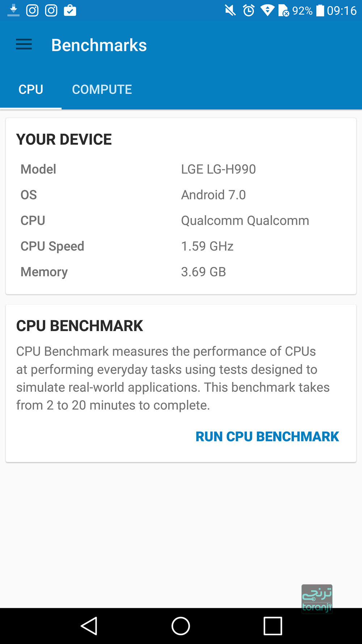The height and width of the screenshot is (644, 362).
Task: Tap the first Instagram notification icon
Action: pos(32,11)
